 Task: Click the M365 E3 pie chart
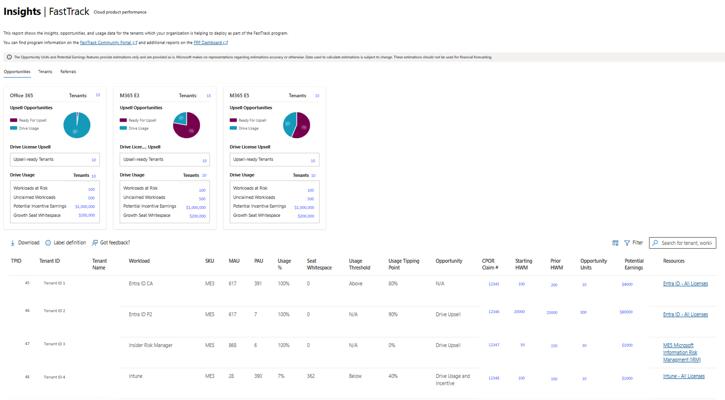[x=186, y=125]
